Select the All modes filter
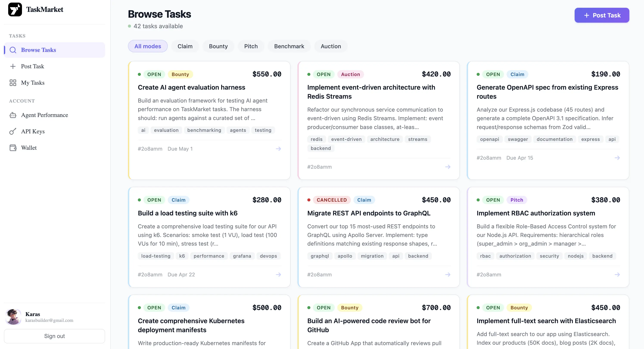 pos(148,46)
